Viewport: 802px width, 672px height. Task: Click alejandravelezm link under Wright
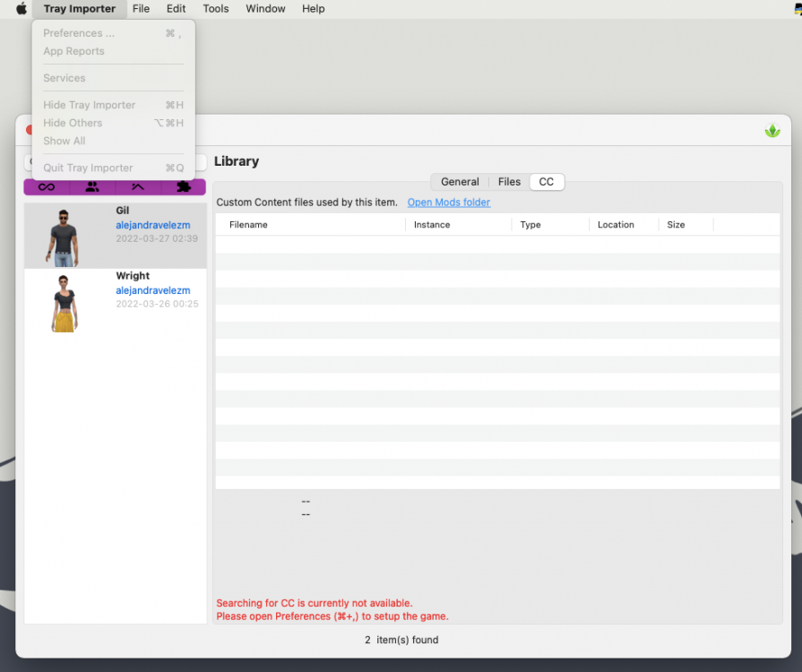pyautogui.click(x=153, y=290)
